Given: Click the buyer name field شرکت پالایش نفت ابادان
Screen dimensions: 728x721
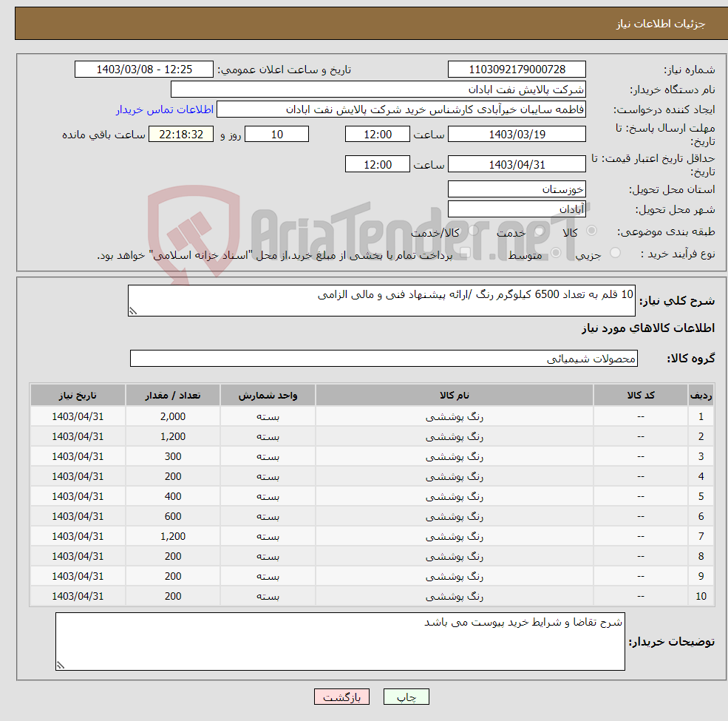Looking at the screenshot, I should (378, 89).
